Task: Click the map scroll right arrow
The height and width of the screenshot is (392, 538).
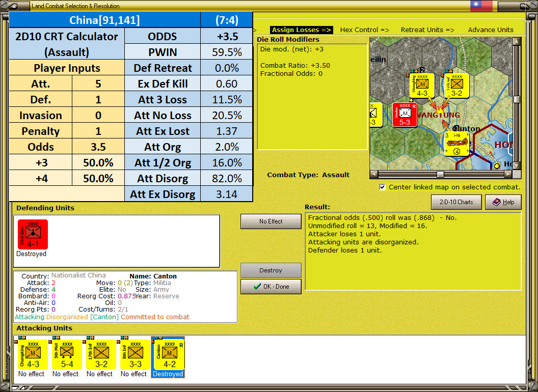Action: point(508,174)
